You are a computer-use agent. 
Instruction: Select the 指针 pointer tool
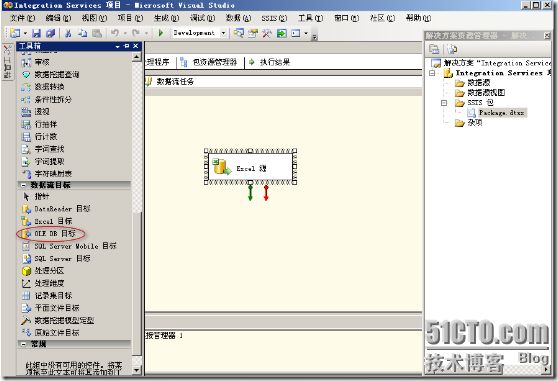(36, 196)
